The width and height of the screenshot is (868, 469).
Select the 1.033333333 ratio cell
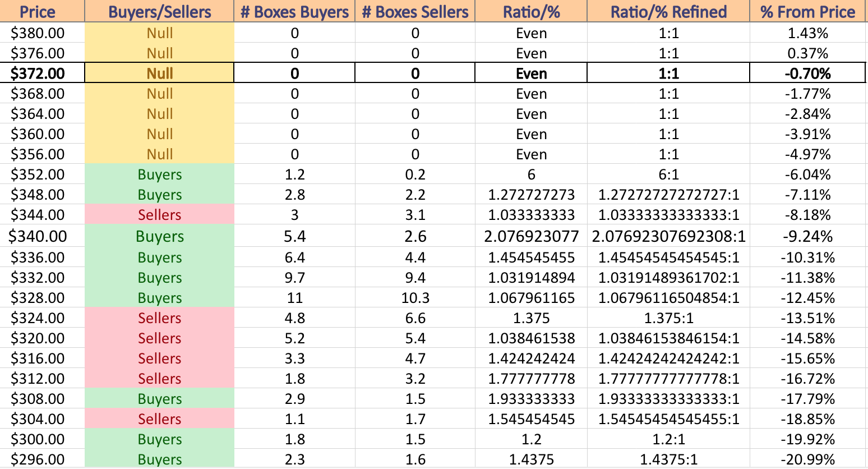click(531, 215)
